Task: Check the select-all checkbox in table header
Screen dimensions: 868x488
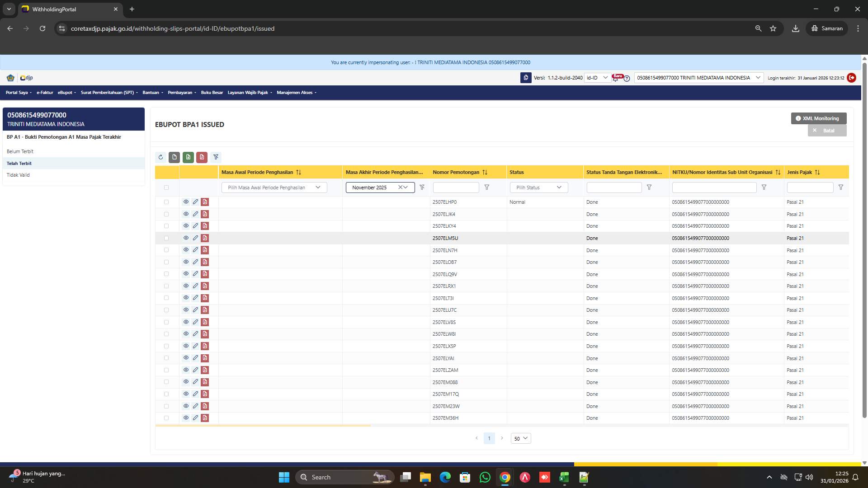Action: [166, 187]
